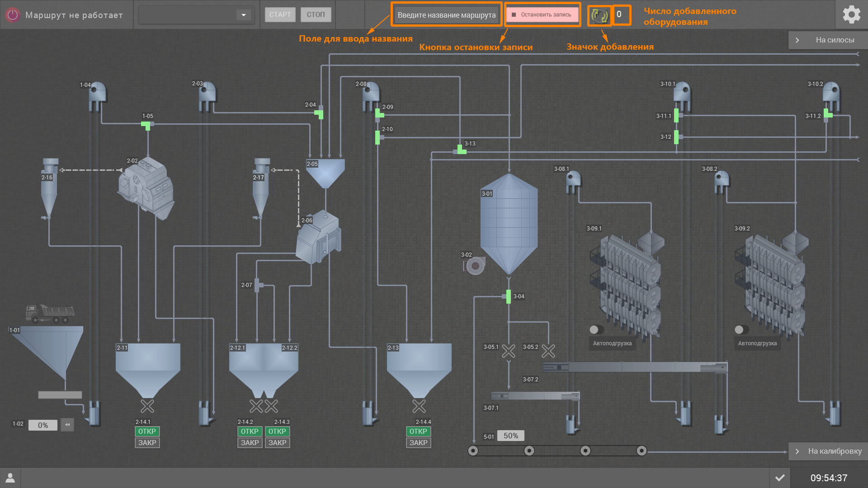Image resolution: width=868 pixels, height=488 pixels.
Task: Click the user profile icon
Action: coord(10,478)
